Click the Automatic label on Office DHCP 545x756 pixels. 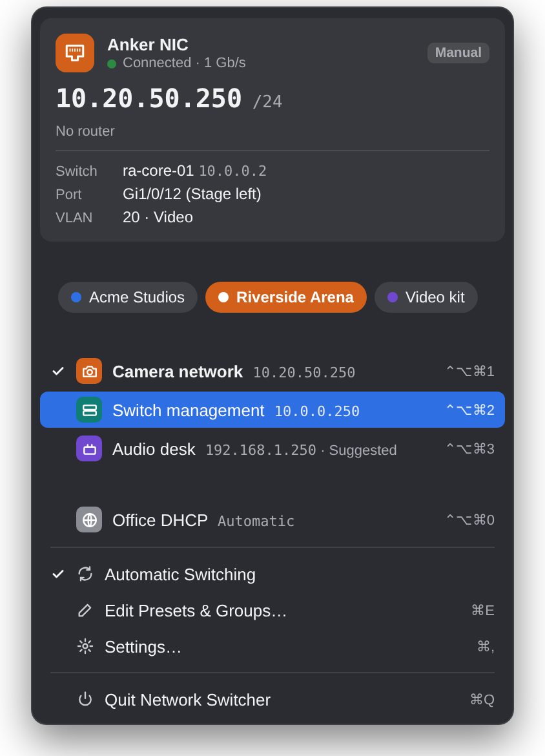[x=256, y=521]
